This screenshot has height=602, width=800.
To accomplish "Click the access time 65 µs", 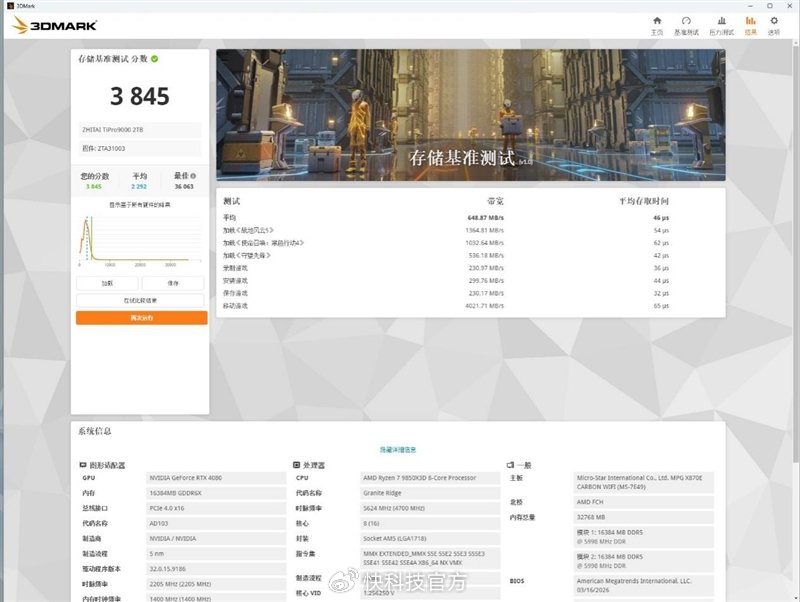I will 661,306.
